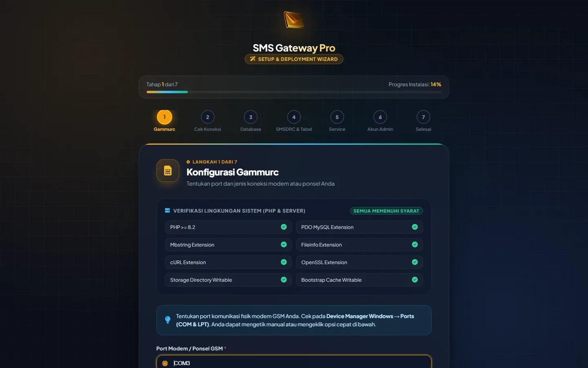588x368 pixels.
Task: Click the SEMUA MEMENUHI SYARAT status badge
Action: 386,211
